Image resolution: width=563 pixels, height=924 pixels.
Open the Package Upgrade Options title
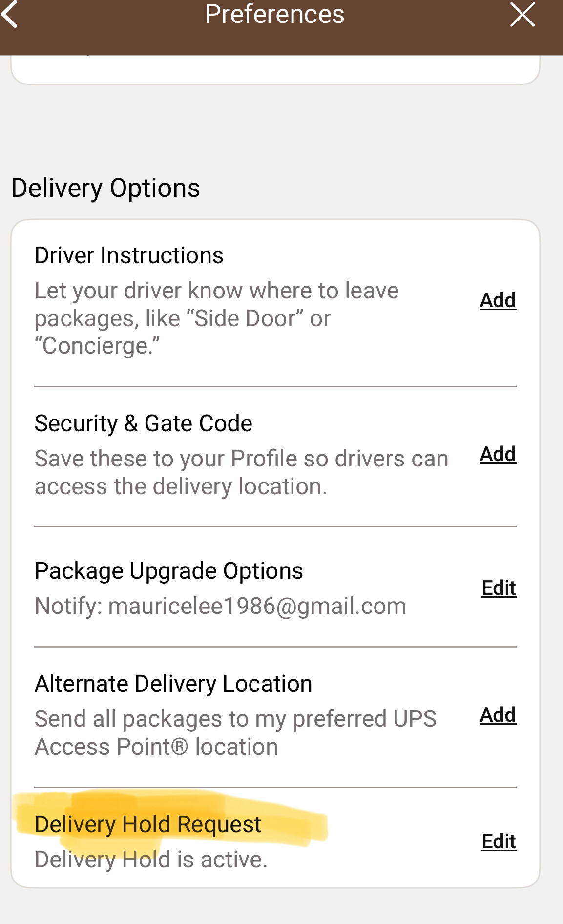tap(168, 571)
